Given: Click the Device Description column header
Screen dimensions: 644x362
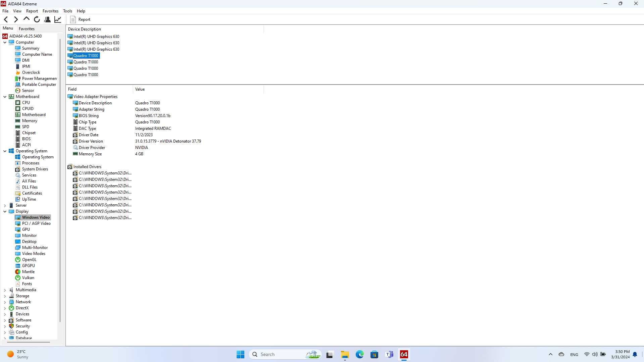Looking at the screenshot, I should pos(164,29).
